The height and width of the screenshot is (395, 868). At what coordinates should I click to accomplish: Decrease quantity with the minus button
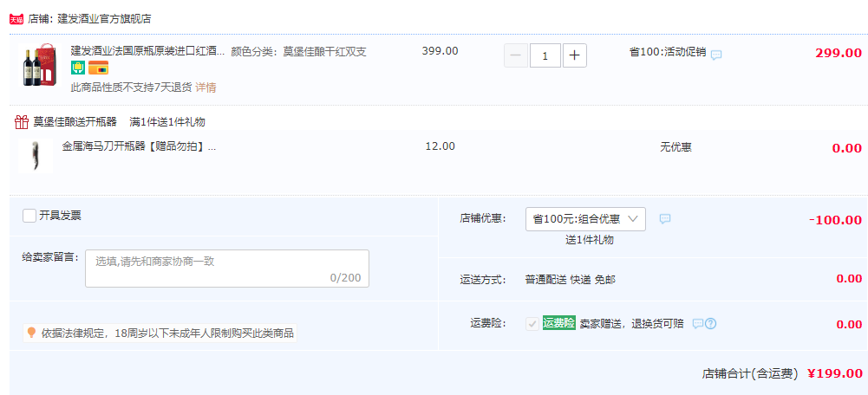(x=516, y=55)
